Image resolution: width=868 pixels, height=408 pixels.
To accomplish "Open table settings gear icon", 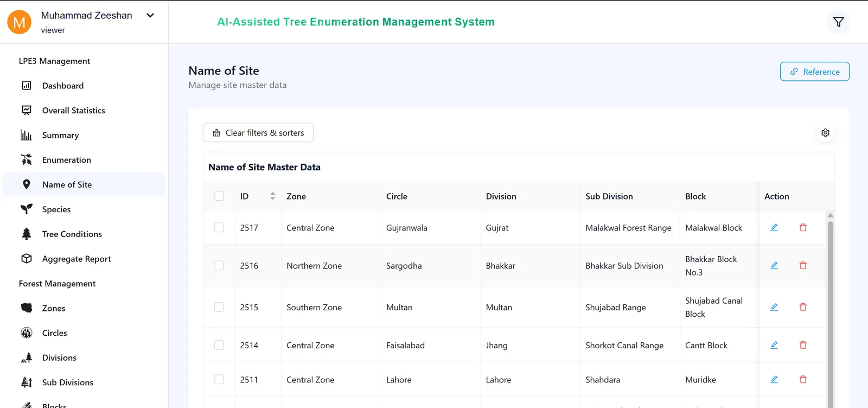I will pos(825,133).
